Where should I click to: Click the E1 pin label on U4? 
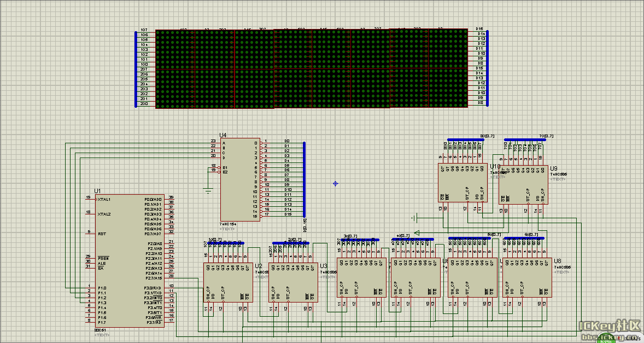[225, 167]
